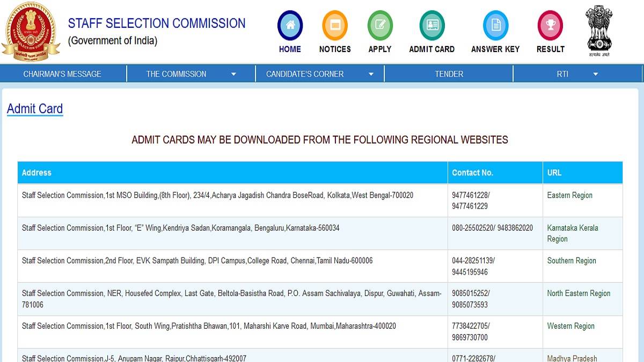The height and width of the screenshot is (362, 644).
Task: Click the Admit Card page link
Action: coord(34,108)
